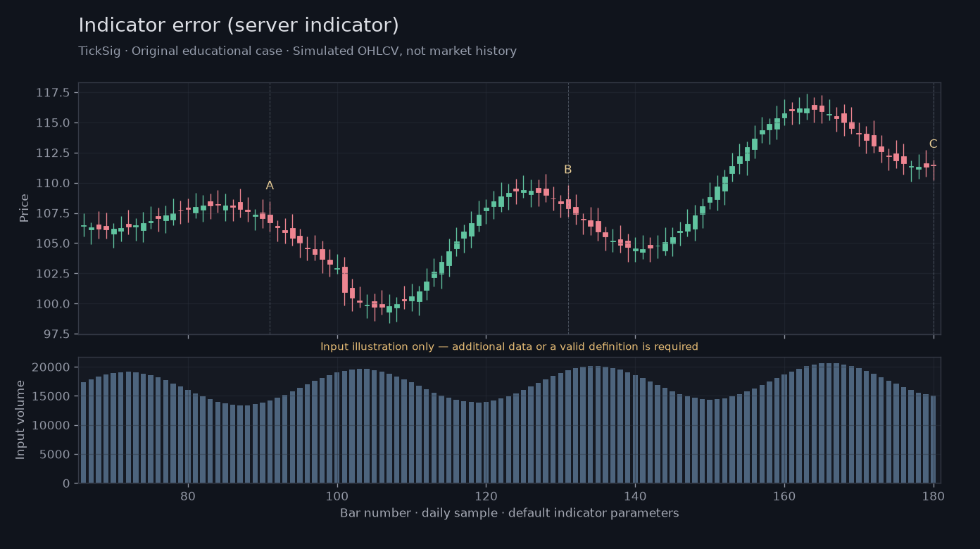Viewport: 980px width, 549px height.
Task: Click the volume bar at bar number 180
Action: pyautogui.click(x=934, y=439)
